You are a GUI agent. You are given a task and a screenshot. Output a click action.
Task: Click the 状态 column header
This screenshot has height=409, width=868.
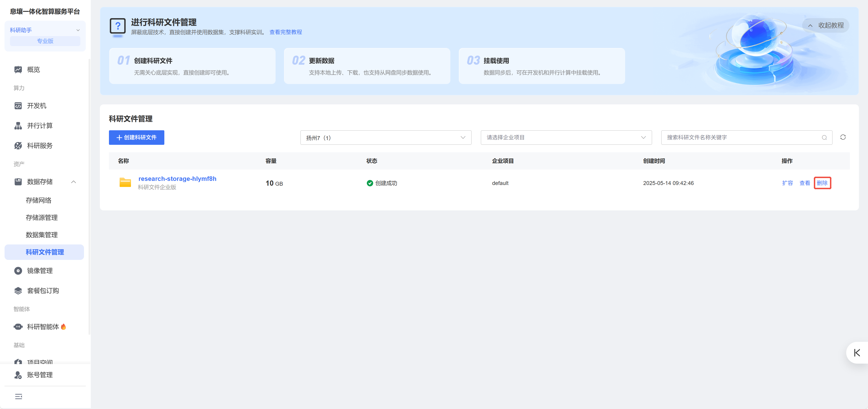372,161
